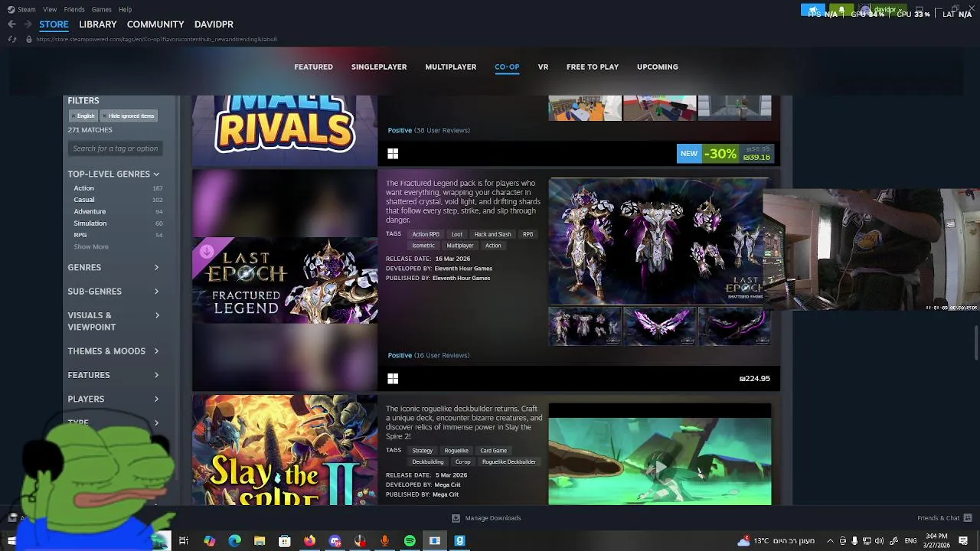Image resolution: width=980 pixels, height=551 pixels.
Task: Go to the Library section
Action: pos(98,24)
